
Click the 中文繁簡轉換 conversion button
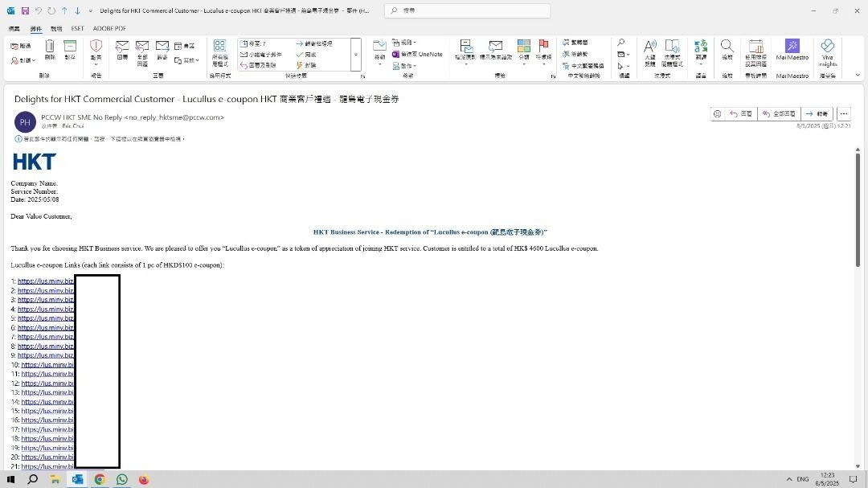(x=583, y=66)
